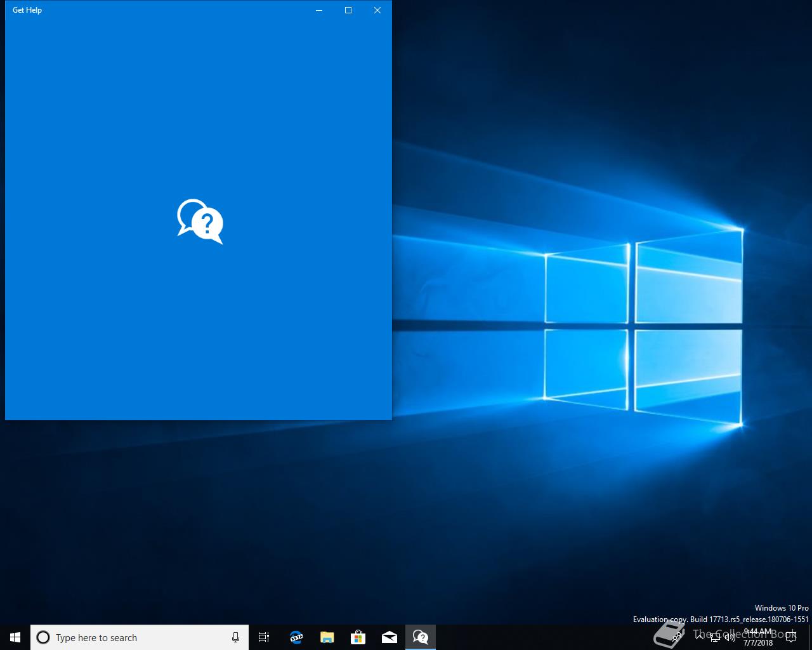Open File Explorer from the taskbar
The width and height of the screenshot is (812, 650).
327,637
